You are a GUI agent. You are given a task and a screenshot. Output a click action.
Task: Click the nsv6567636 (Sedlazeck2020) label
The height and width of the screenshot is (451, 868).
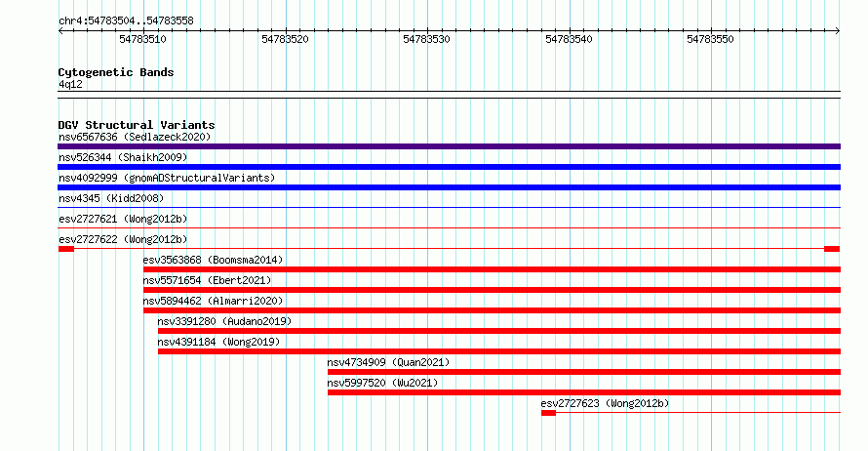click(x=135, y=137)
